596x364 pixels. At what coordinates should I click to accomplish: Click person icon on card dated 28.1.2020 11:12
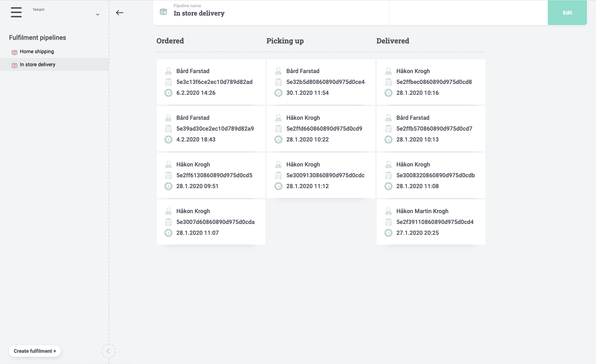[279, 164]
